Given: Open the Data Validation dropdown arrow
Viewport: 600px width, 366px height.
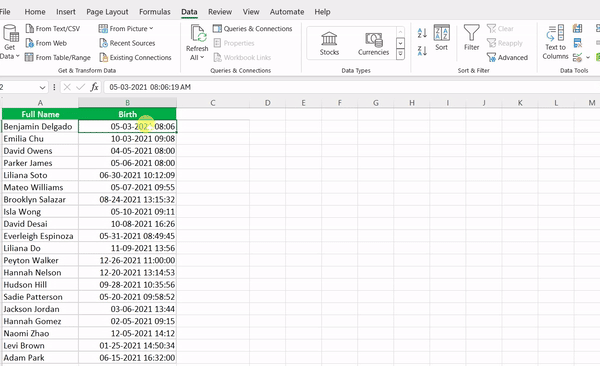Looking at the screenshot, I should (588, 58).
